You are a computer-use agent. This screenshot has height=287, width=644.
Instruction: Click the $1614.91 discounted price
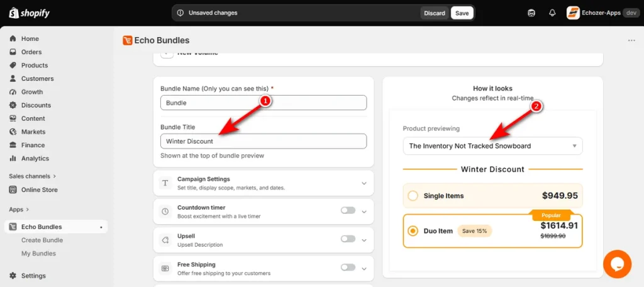(x=559, y=225)
